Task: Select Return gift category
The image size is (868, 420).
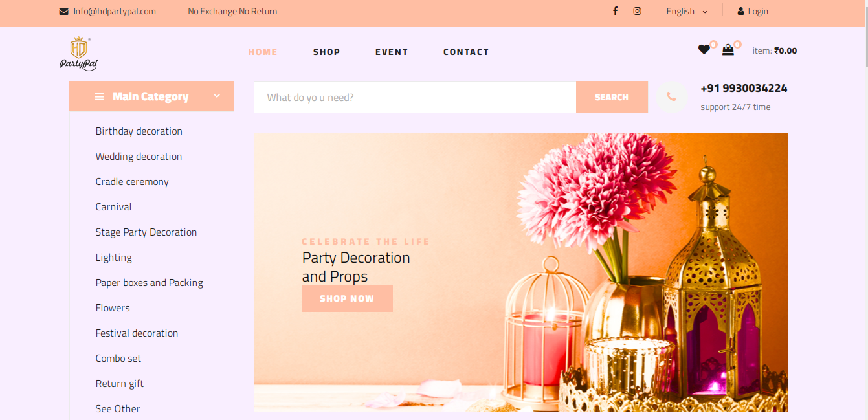Action: (x=120, y=383)
